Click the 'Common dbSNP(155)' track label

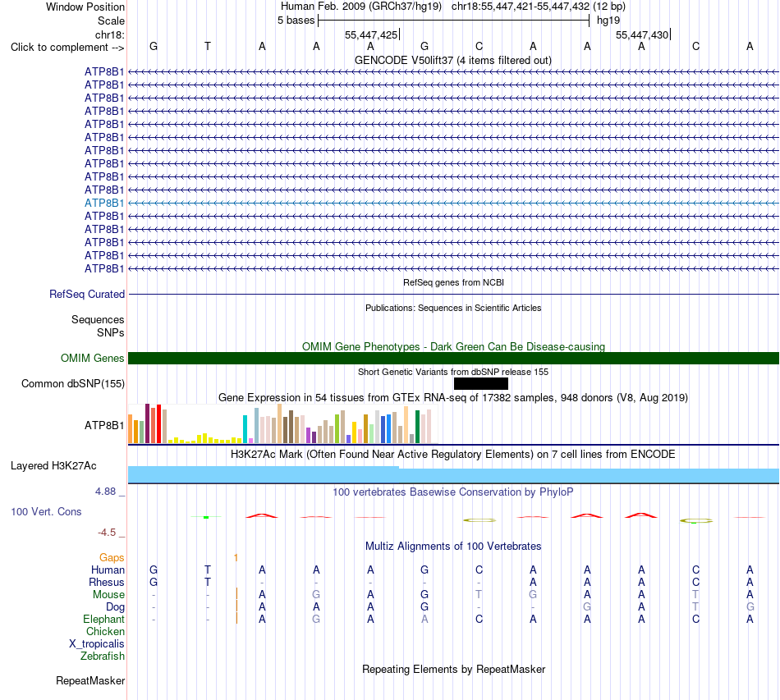click(x=72, y=384)
